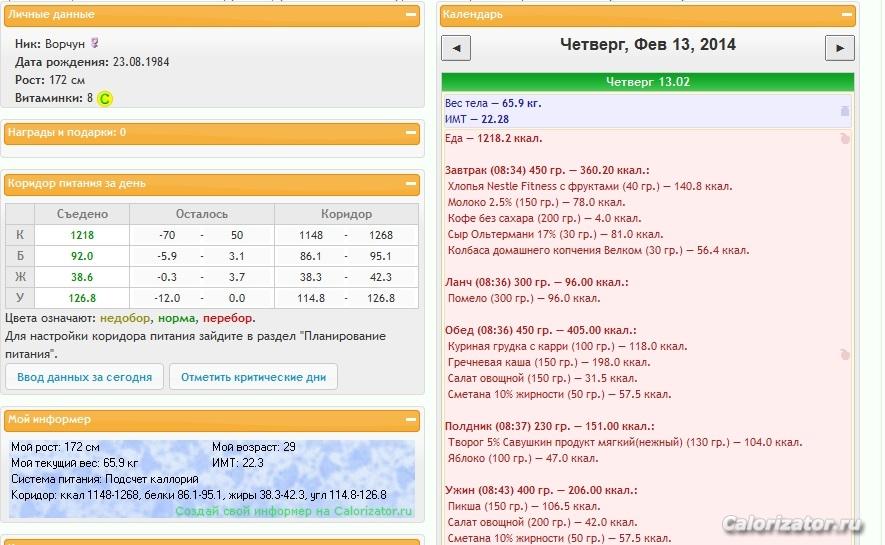The image size is (885, 545).
Task: Click the date title Четверг, Фев 13, 2014
Action: pyautogui.click(x=647, y=45)
